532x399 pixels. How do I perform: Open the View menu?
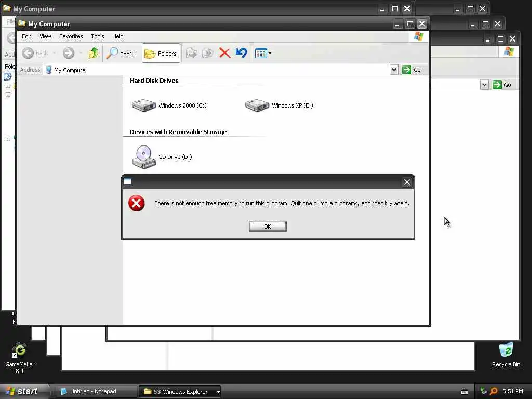[45, 36]
